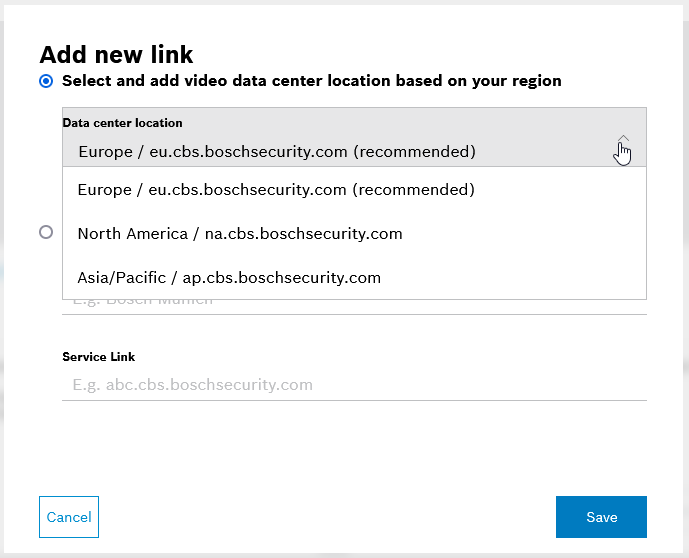Click the partially hidden 'E.g. Bosch Munich' field
This screenshot has width=689, height=558.
click(x=354, y=302)
